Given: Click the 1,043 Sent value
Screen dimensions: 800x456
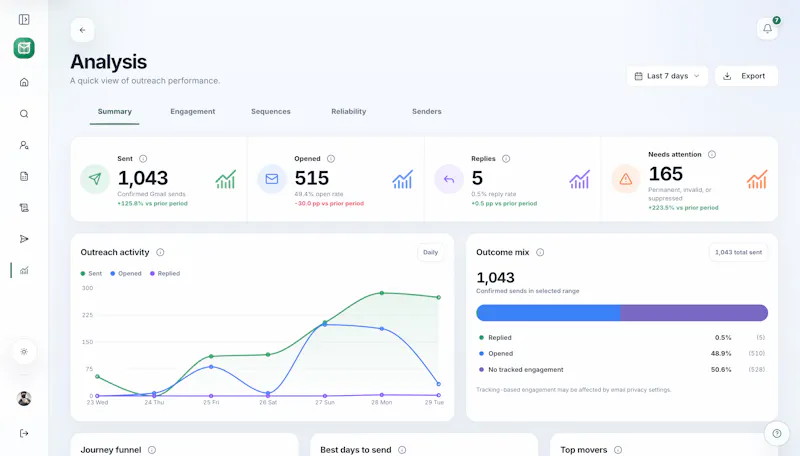Looking at the screenshot, I should [143, 178].
